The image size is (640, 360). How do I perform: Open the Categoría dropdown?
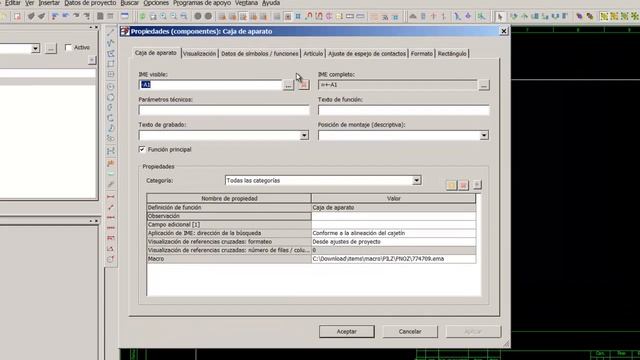(416, 180)
